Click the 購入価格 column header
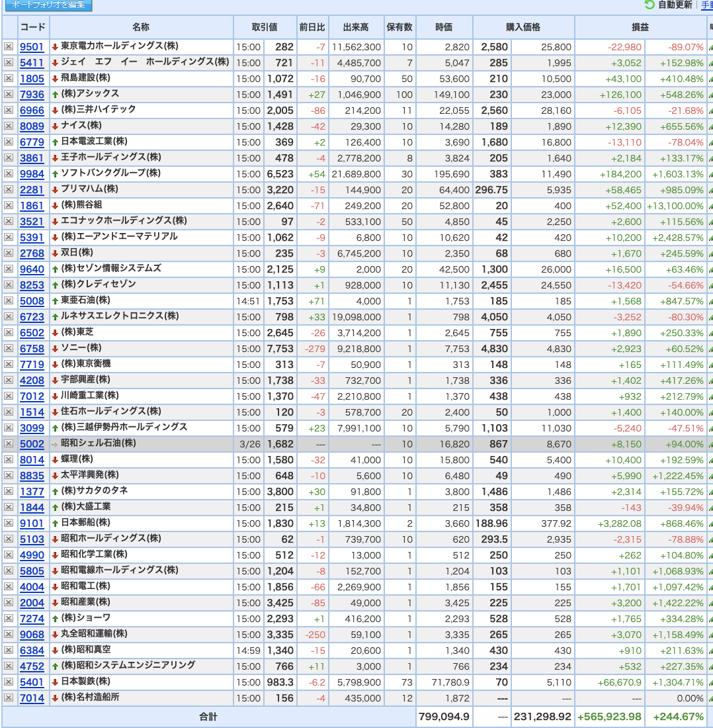This screenshot has width=713, height=728. pos(523,27)
